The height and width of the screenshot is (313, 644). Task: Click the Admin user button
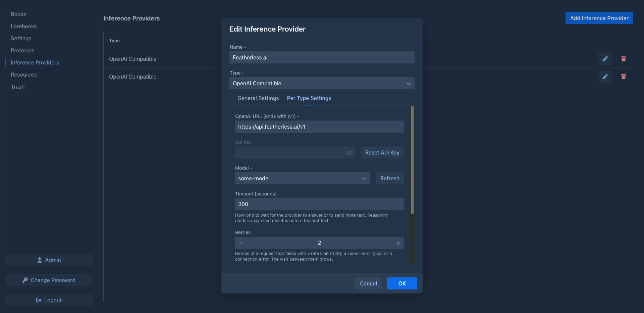49,260
